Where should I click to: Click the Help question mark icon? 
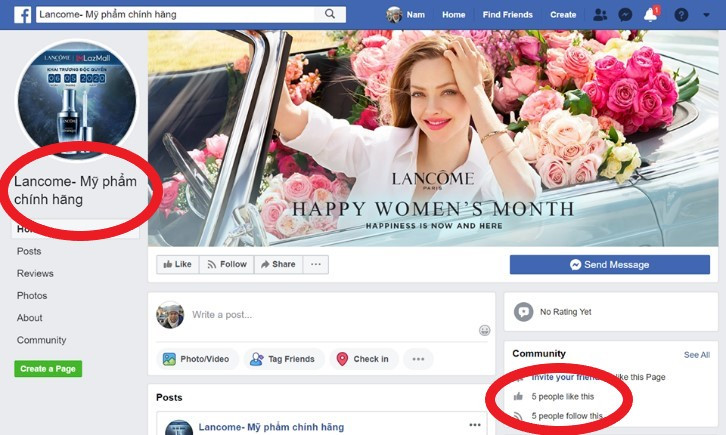(681, 15)
